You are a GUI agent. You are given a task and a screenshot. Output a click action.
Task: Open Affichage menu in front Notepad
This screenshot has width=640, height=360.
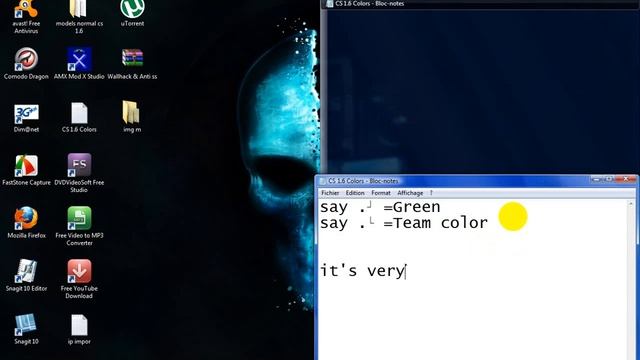pos(410,193)
